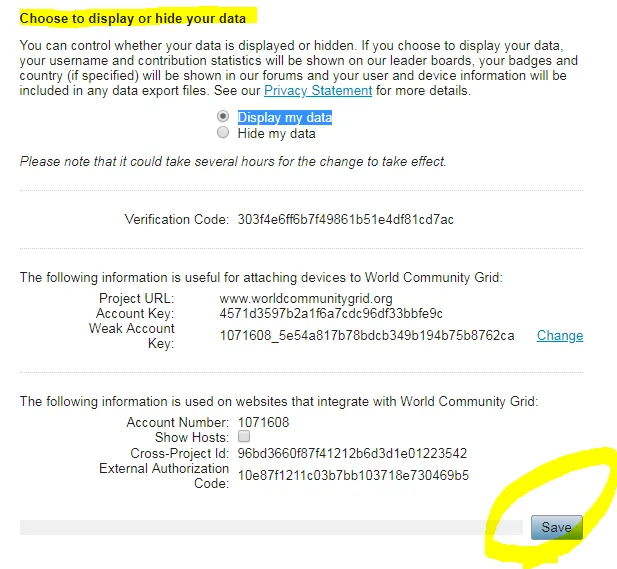Enable the Show Hosts checkbox
617x569 pixels.
(244, 436)
